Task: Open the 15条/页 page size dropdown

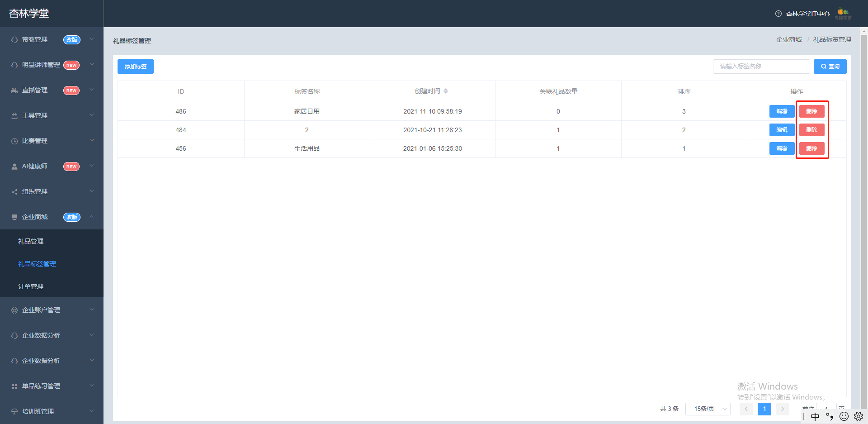Action: 708,409
